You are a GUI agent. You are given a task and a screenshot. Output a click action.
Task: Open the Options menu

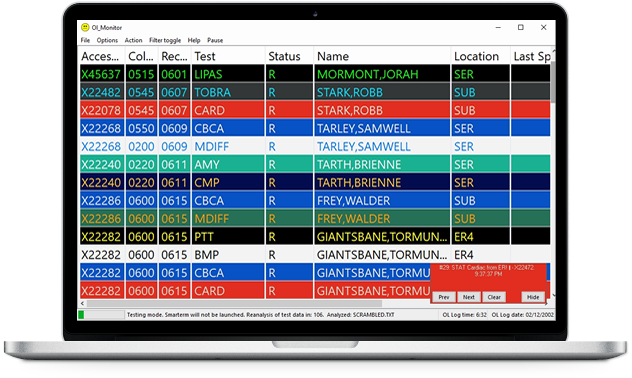click(107, 40)
